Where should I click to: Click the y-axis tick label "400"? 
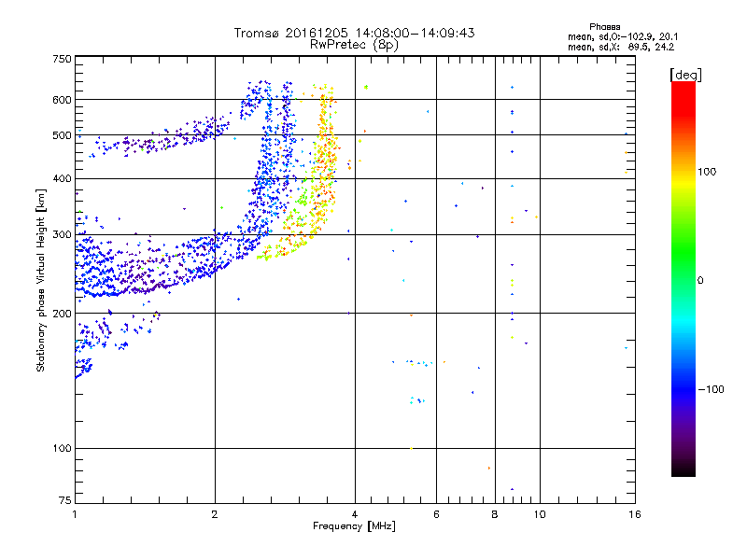pos(62,179)
